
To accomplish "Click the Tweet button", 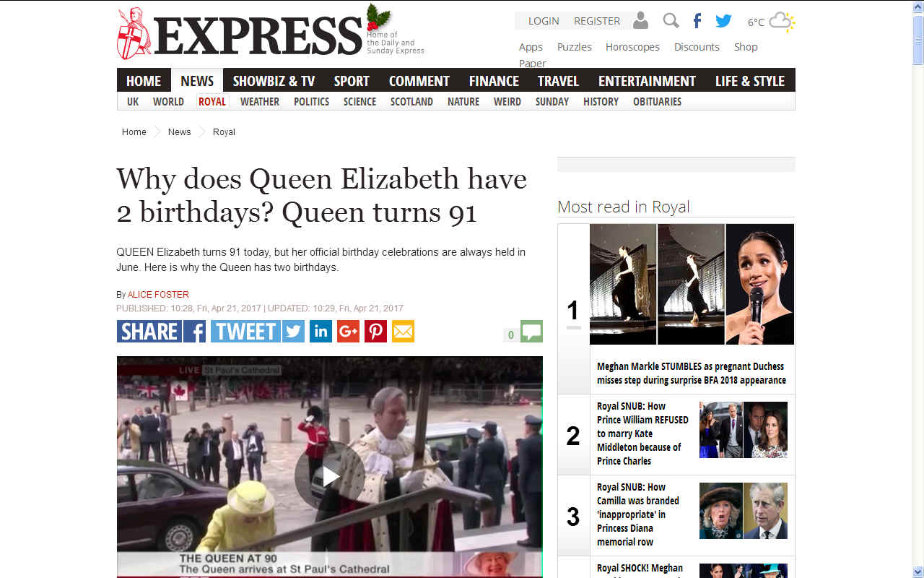I will coord(258,332).
